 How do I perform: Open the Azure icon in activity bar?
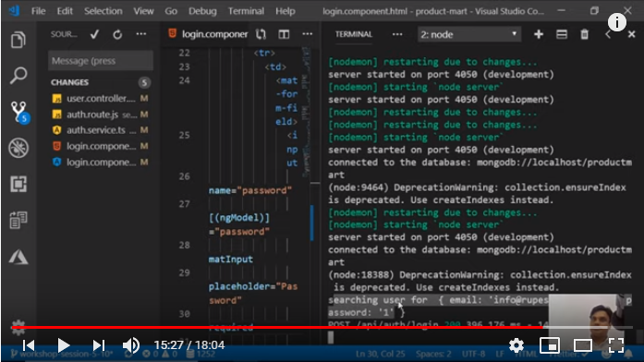pyautogui.click(x=18, y=258)
